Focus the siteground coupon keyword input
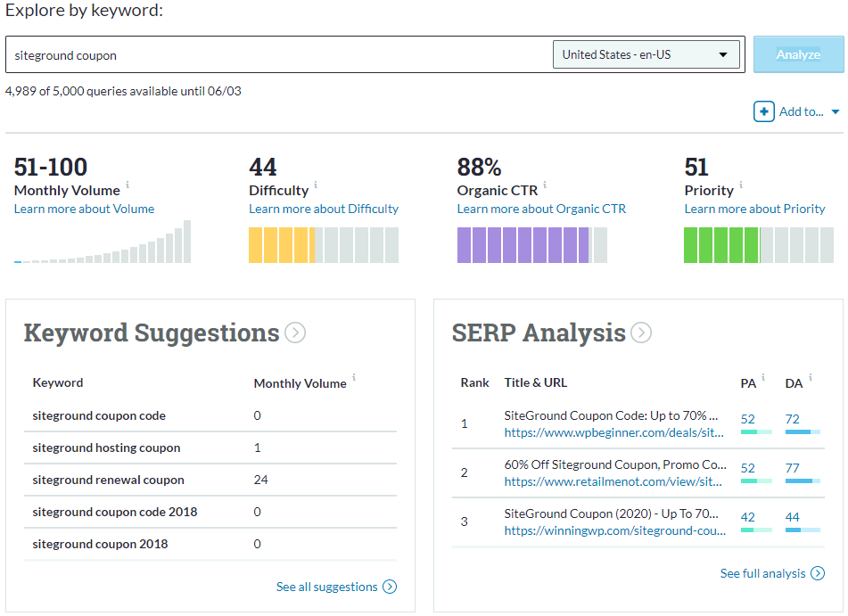 coord(279,54)
